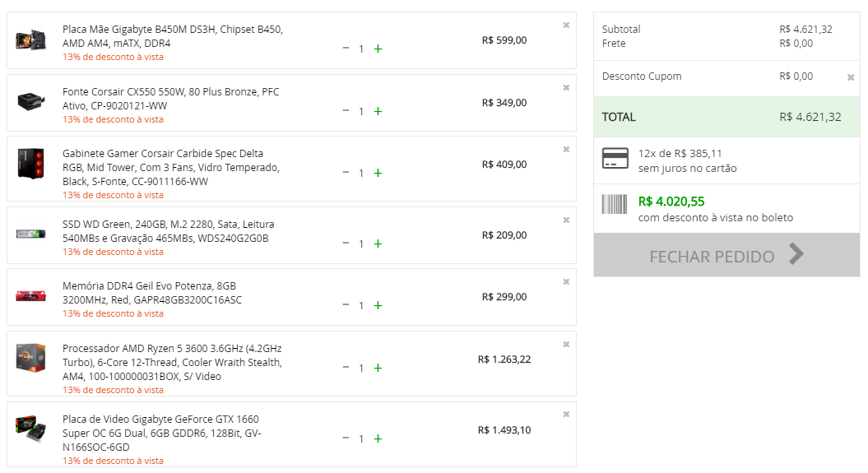Click the FECHAR PEDIDO button
Viewport: 868px width, 473px height.
click(726, 255)
